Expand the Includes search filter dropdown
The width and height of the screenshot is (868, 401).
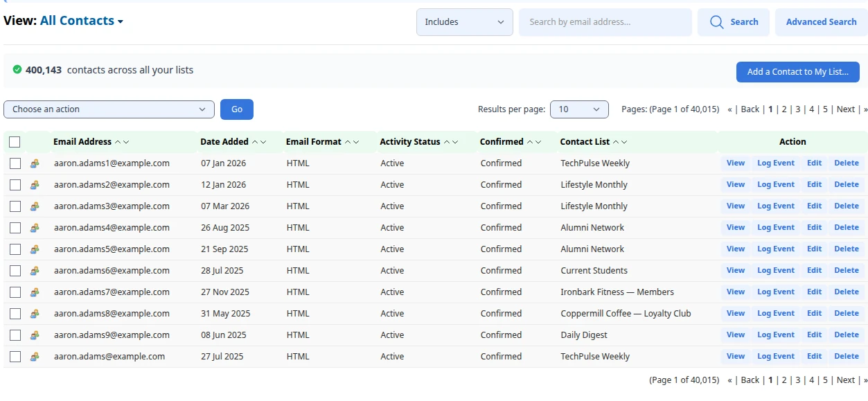(464, 22)
